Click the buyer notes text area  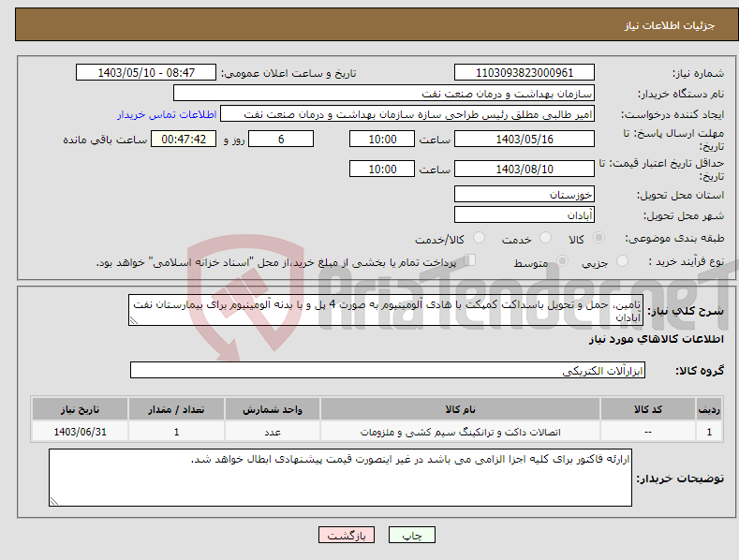coord(340,478)
